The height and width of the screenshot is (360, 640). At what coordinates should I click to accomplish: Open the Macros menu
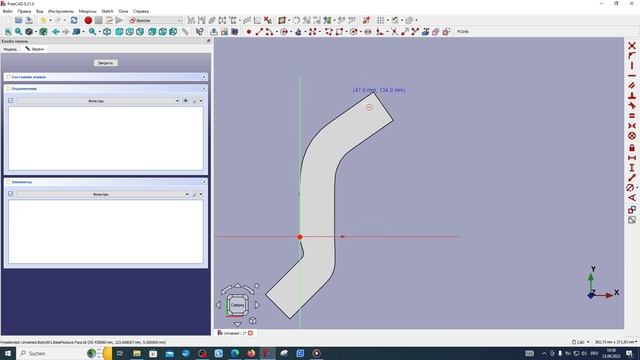[87, 11]
